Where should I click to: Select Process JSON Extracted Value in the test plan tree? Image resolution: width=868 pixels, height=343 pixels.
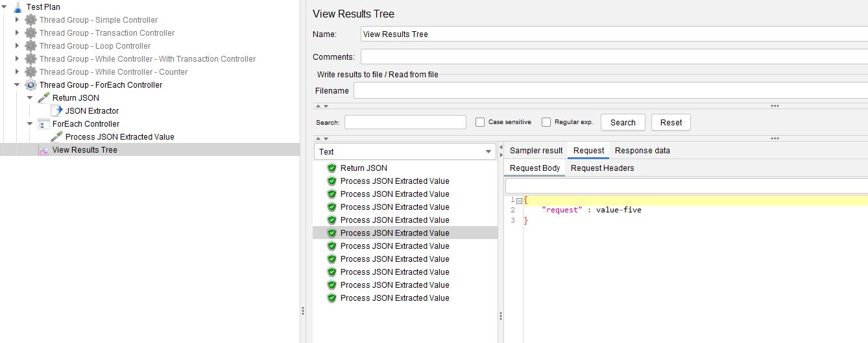point(120,137)
